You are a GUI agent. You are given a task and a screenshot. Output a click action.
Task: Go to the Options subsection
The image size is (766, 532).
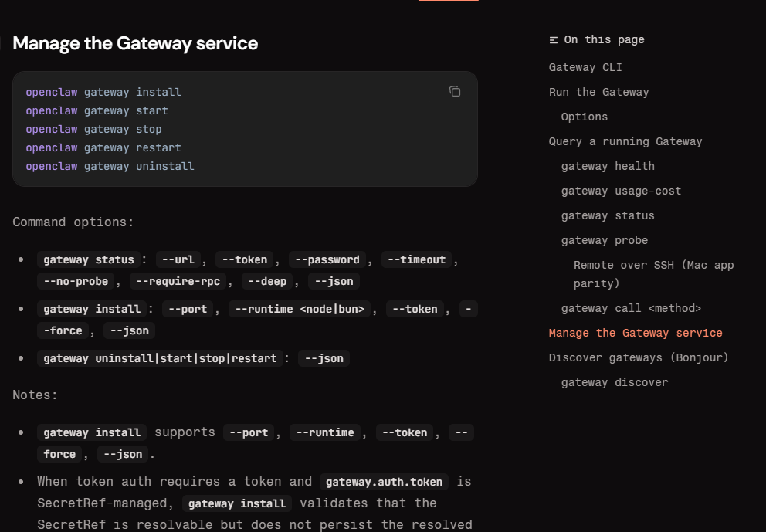(x=585, y=117)
